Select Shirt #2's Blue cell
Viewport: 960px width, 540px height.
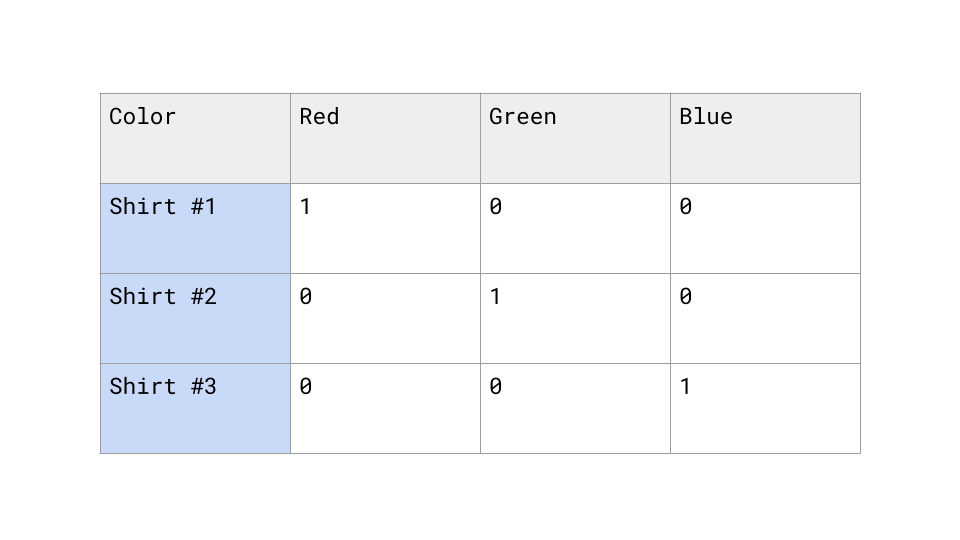coord(765,318)
